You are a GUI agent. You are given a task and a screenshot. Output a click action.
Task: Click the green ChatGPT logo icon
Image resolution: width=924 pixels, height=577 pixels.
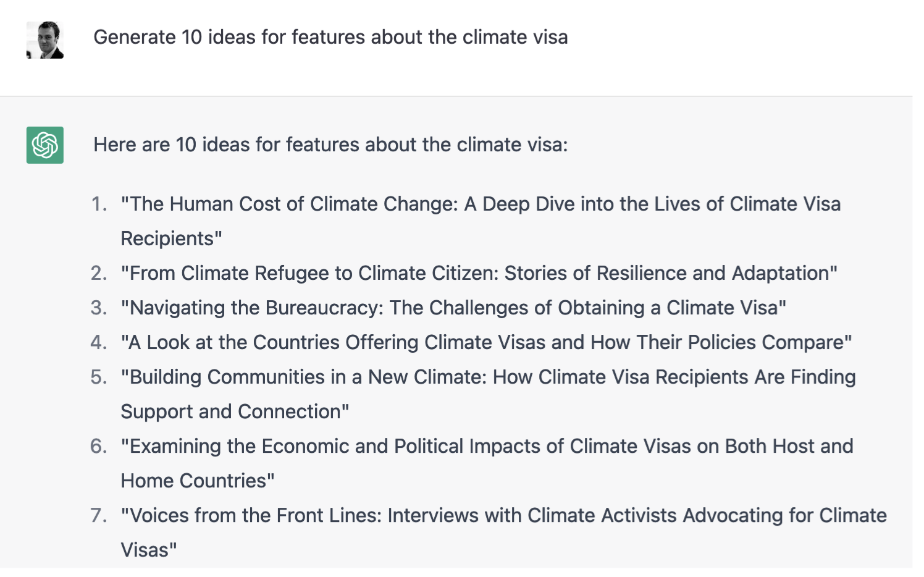point(45,145)
